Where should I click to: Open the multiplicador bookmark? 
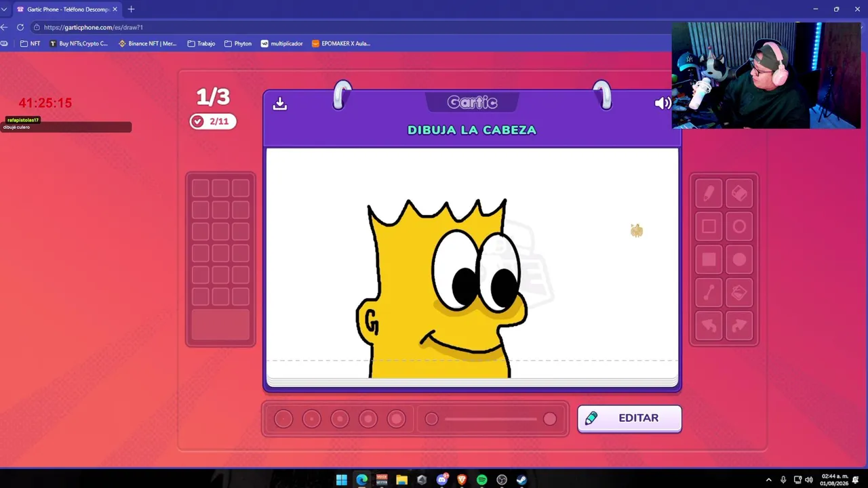click(x=282, y=43)
